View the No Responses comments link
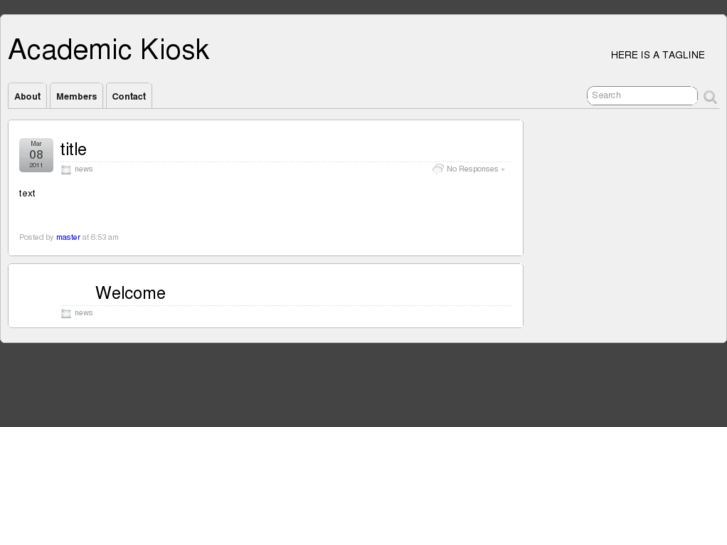 (472, 169)
